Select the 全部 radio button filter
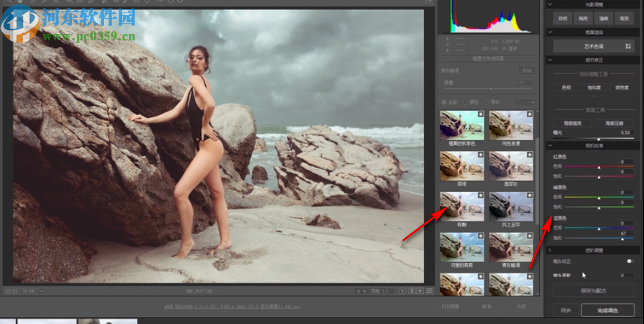Screen dimensions: 644x324 pos(444,101)
